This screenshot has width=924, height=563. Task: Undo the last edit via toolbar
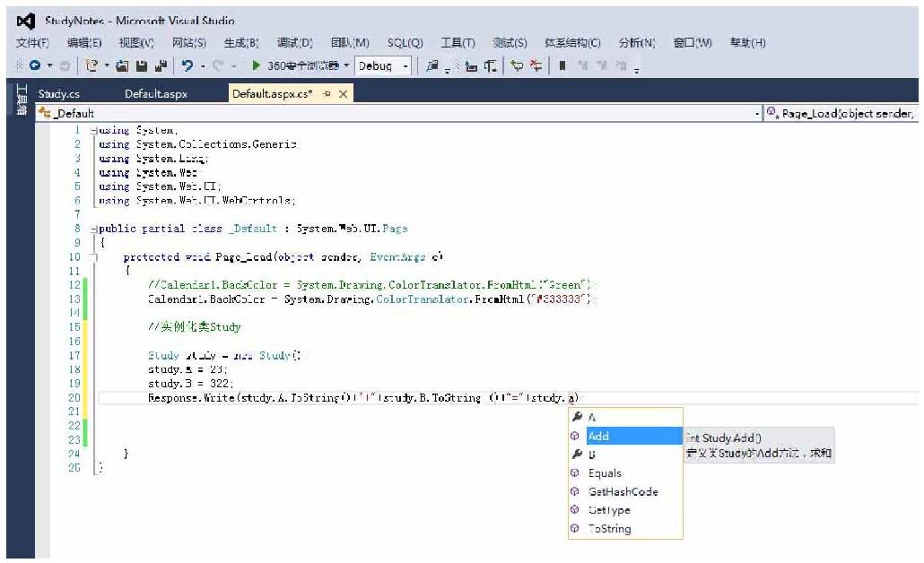tap(187, 65)
